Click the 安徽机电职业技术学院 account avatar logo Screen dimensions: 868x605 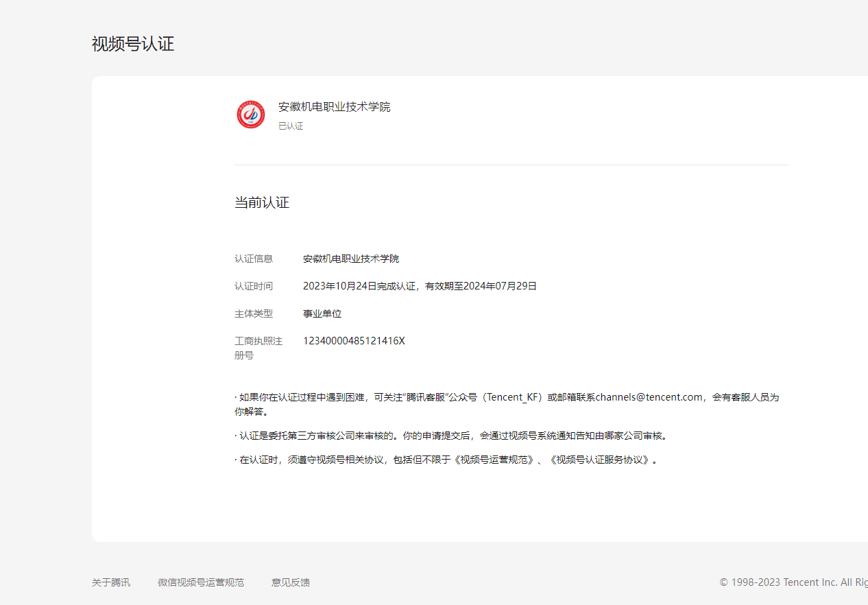[x=251, y=115]
